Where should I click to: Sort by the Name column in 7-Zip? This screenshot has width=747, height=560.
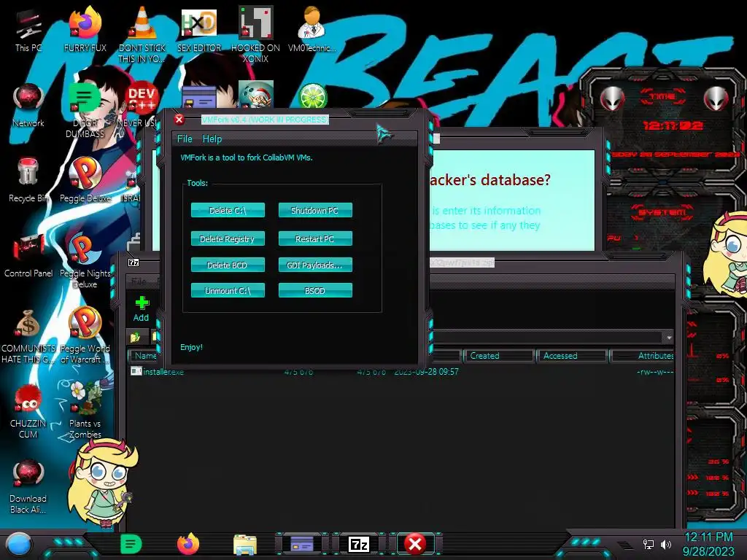click(143, 356)
